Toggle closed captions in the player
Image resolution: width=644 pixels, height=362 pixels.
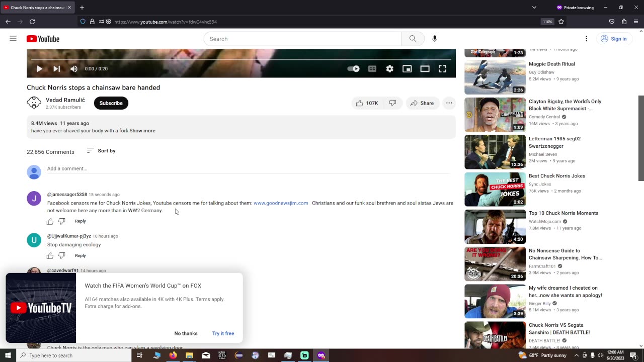tap(372, 69)
